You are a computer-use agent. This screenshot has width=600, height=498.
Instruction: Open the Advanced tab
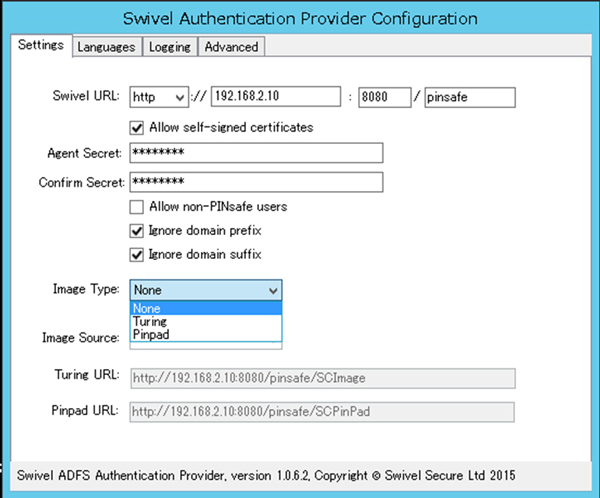231,47
